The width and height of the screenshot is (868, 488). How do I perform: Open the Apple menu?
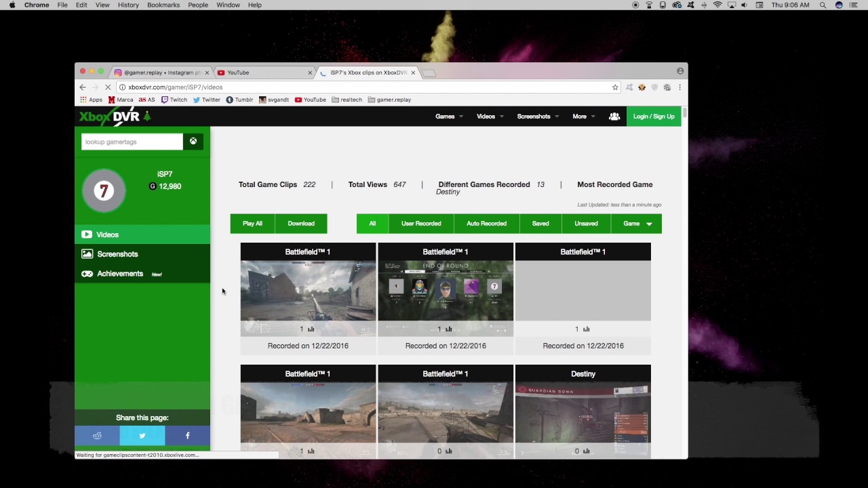click(x=12, y=5)
